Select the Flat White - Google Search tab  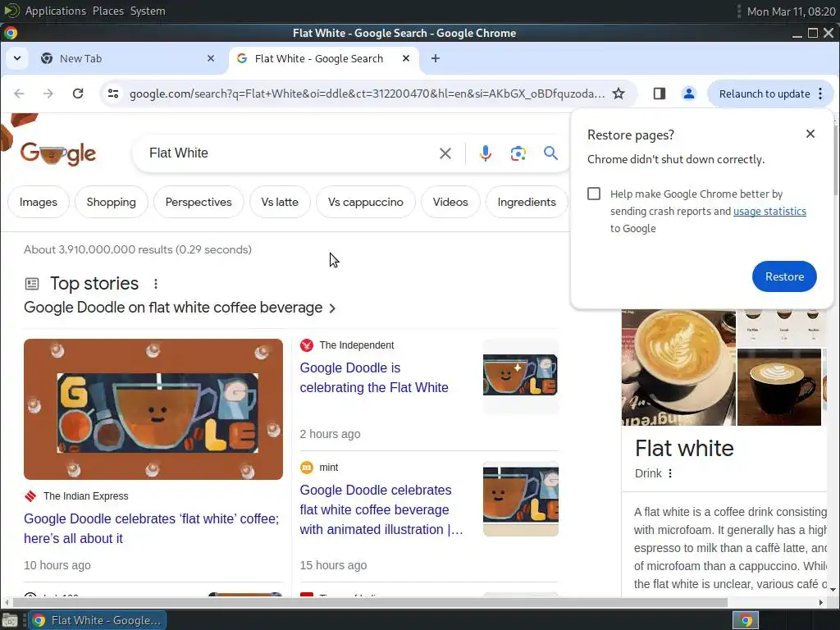point(324,58)
